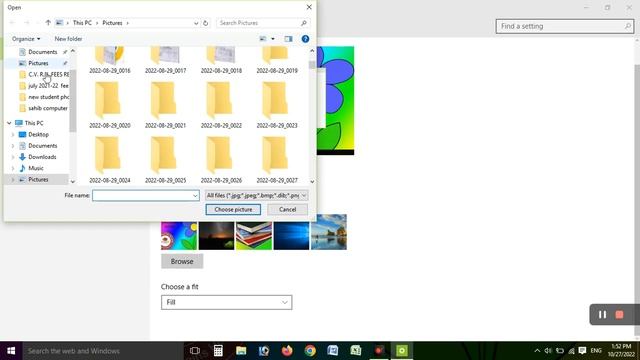The image size is (640, 360).
Task: Collapse the This PC tree node
Action: [9, 123]
